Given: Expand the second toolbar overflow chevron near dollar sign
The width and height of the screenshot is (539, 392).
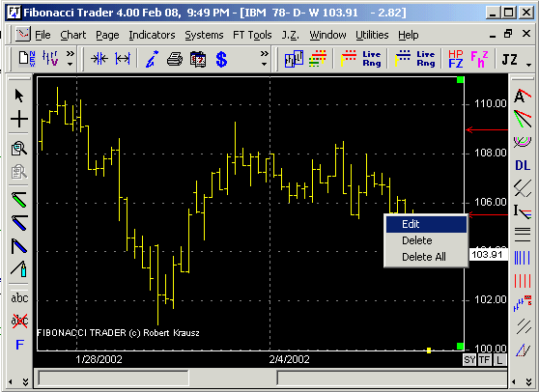Looking at the screenshot, I should [264, 58].
